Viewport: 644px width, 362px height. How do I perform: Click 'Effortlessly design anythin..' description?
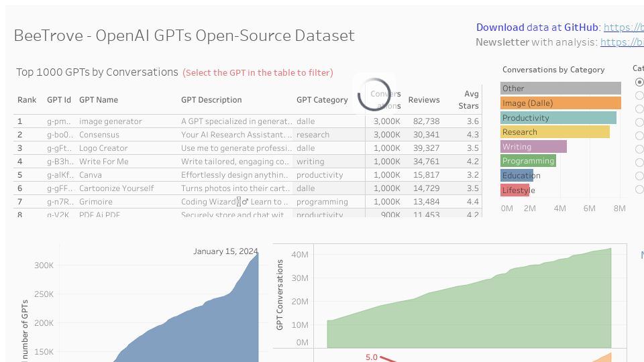pyautogui.click(x=235, y=175)
